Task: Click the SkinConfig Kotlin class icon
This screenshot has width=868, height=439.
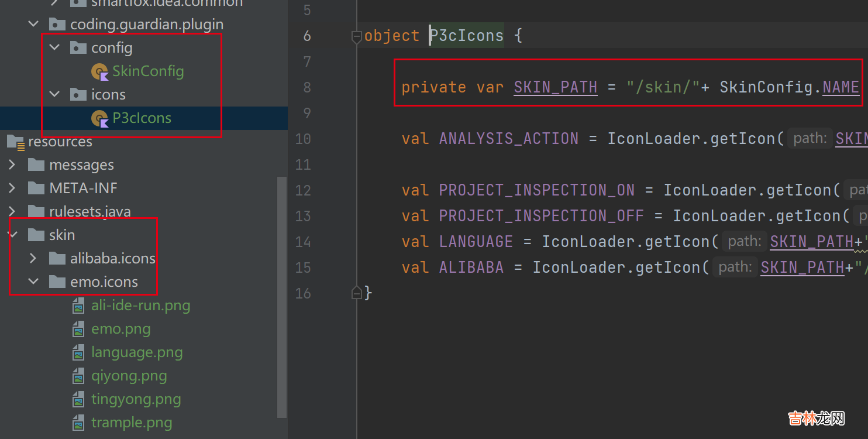Action: point(100,71)
